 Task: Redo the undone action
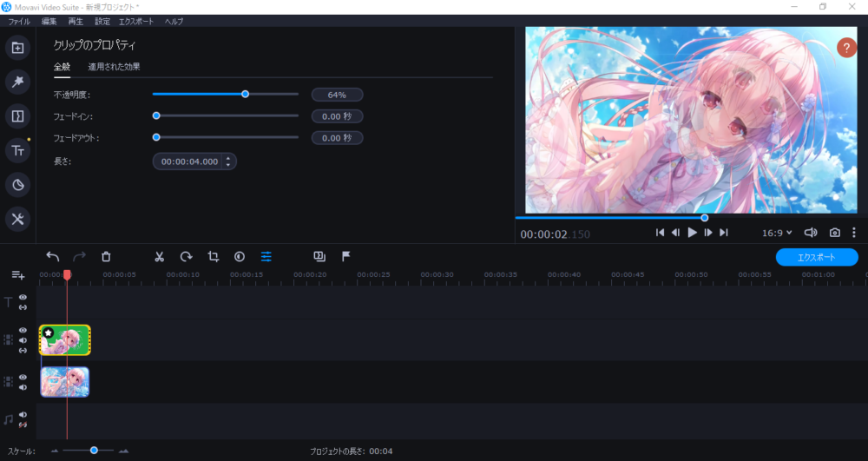(79, 257)
